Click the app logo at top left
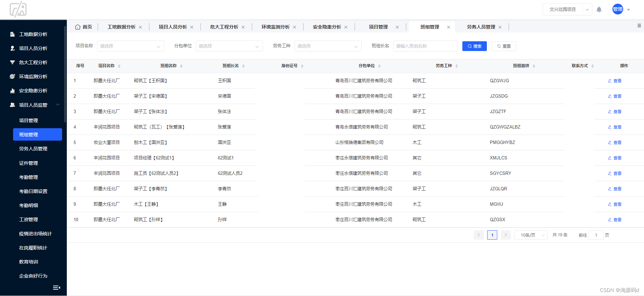Screen dimensions: 644x296 point(18,9)
